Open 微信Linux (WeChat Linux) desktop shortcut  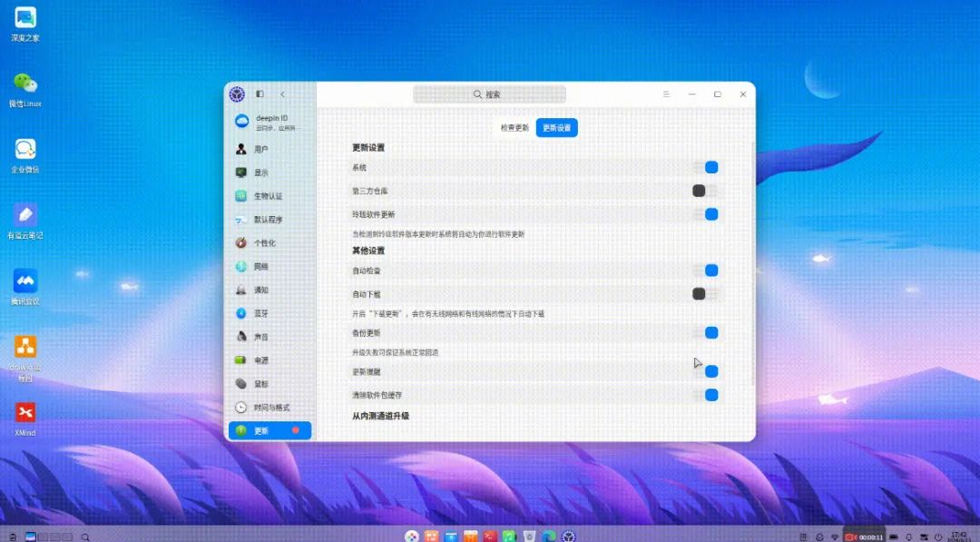(x=25, y=90)
